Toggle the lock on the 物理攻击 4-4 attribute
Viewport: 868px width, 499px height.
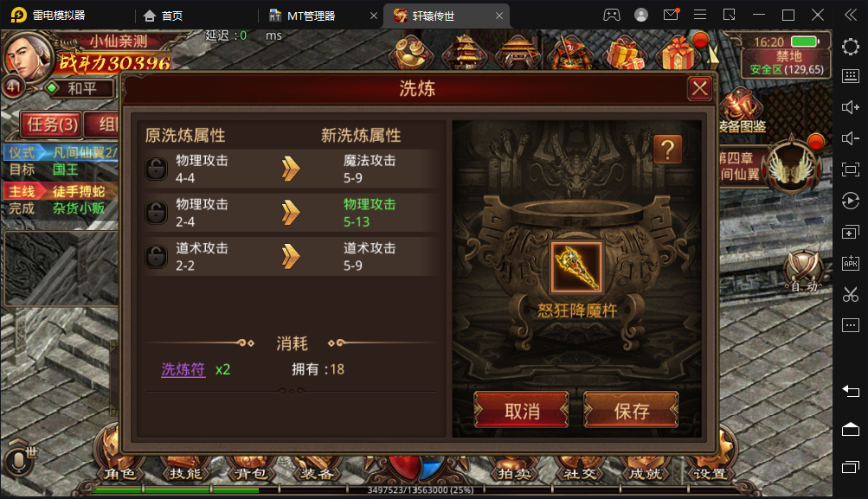pyautogui.click(x=156, y=169)
